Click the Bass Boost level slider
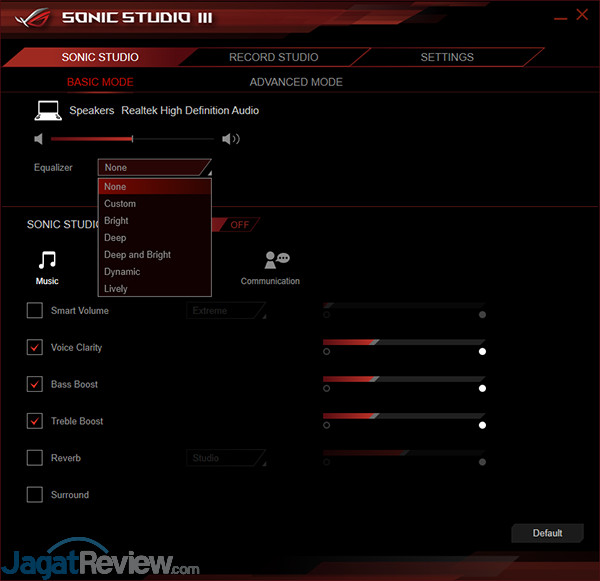600x581 pixels. tap(404, 379)
